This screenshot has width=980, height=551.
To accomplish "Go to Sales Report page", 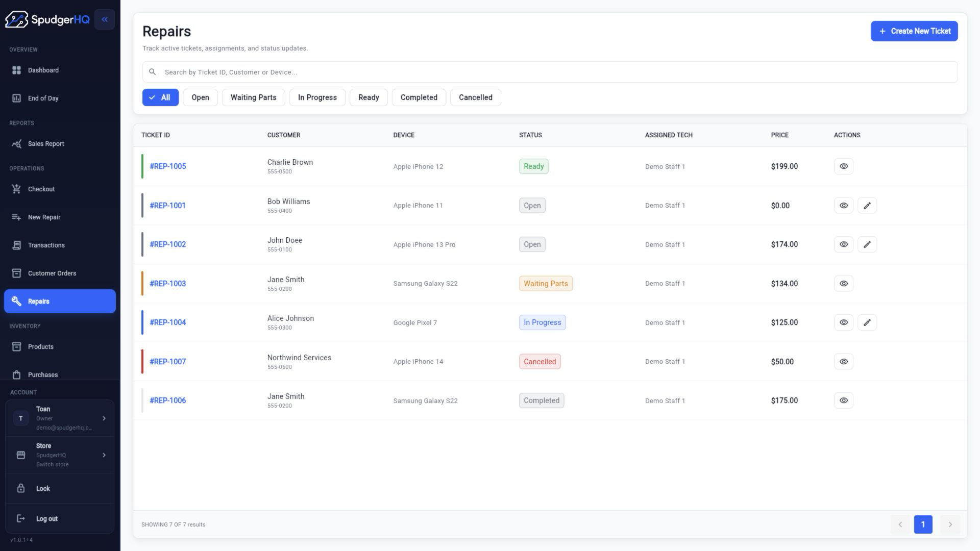I will (x=60, y=143).
